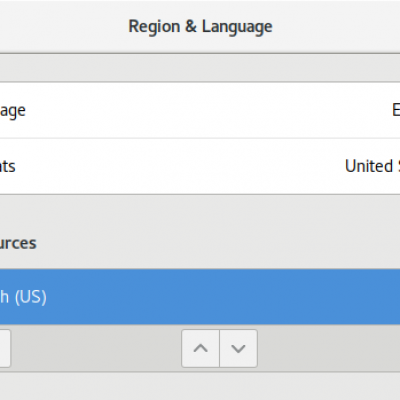Click the blank area above Input Sources heading
400x400 pixels.
[200, 213]
